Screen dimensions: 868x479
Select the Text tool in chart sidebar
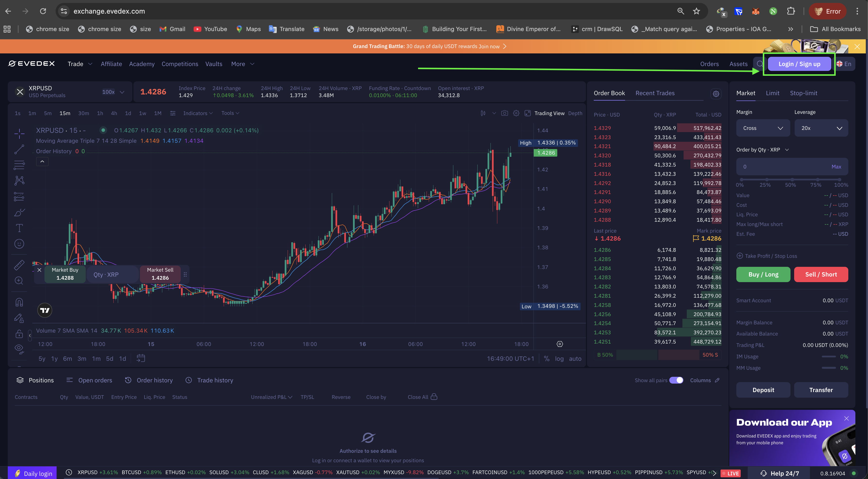coord(19,228)
